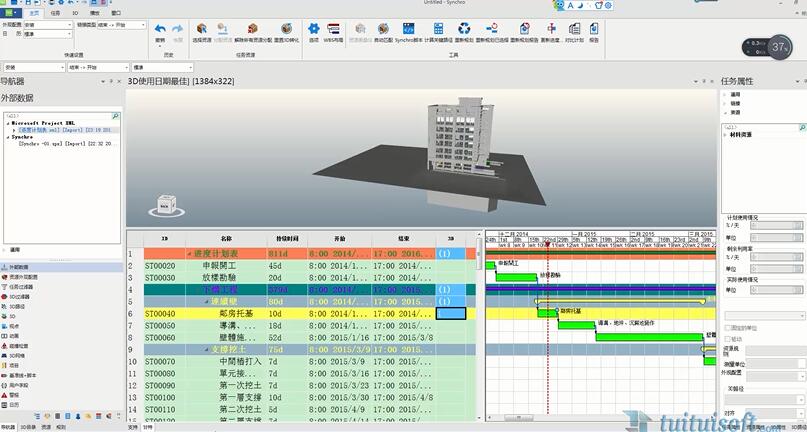Click the Undo (撤销) arrow icon
Image resolution: width=807 pixels, height=432 pixels.
click(160, 30)
